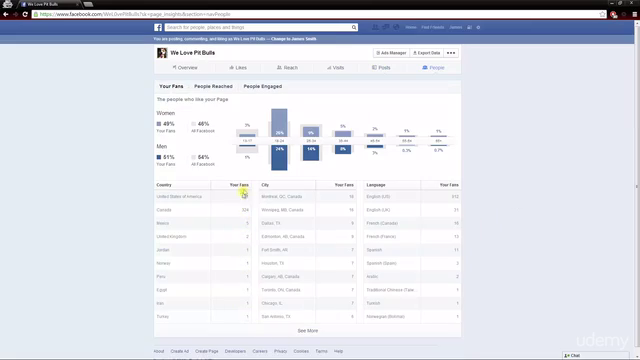Open the messages icon
The width and height of the screenshot is (640, 360).
(x=385, y=27)
